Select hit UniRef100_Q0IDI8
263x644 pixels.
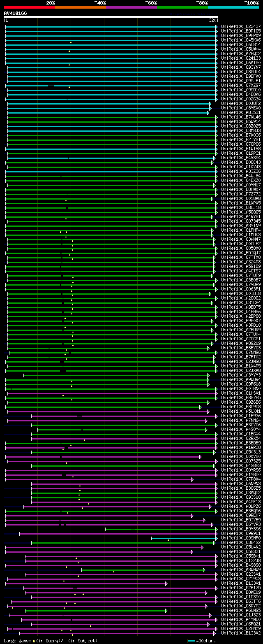click(x=241, y=293)
